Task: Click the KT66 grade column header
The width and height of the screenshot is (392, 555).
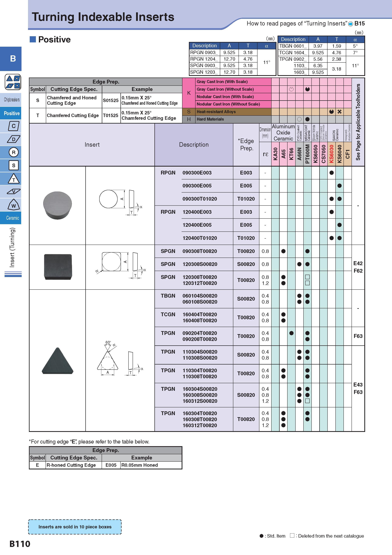Action: [291, 154]
